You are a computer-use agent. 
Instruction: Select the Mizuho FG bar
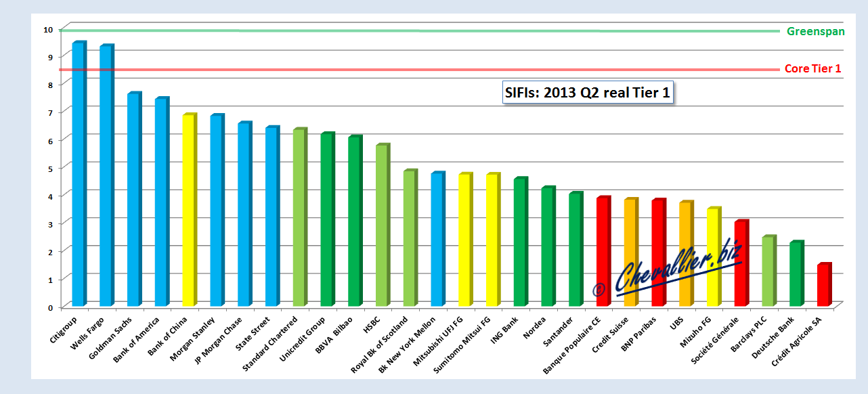[x=714, y=258]
